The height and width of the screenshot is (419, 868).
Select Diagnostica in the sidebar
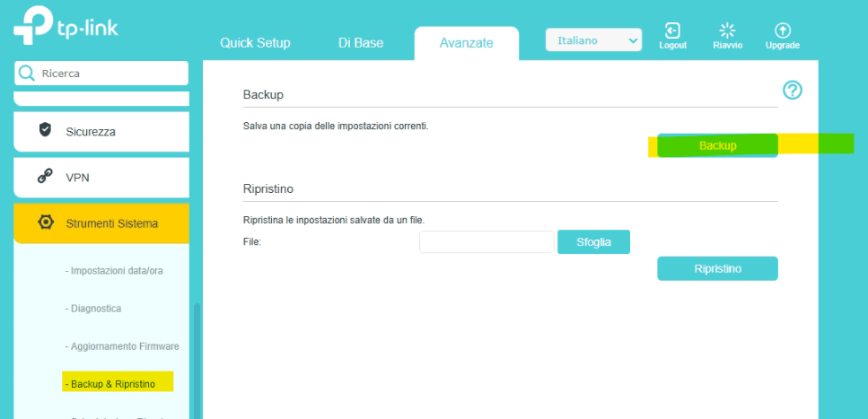point(96,309)
